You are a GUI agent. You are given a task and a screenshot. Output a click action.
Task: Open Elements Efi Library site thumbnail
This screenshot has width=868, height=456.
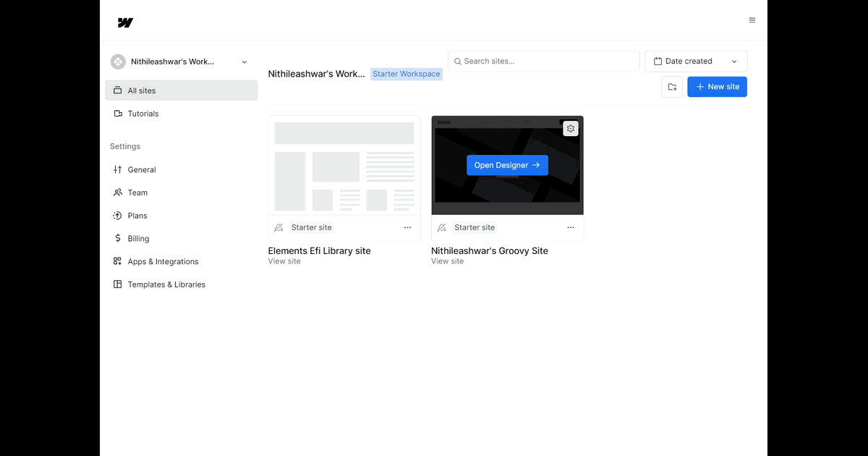[344, 165]
